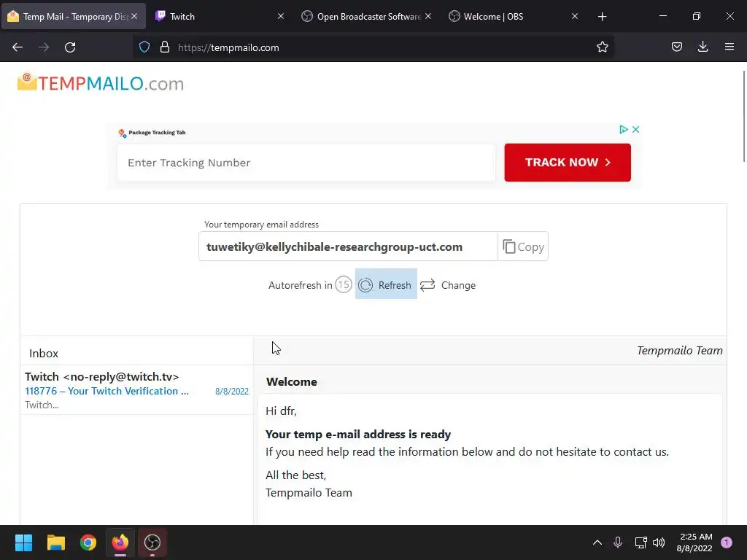Click the Enter Tracking Number field
747x560 pixels.
(306, 163)
